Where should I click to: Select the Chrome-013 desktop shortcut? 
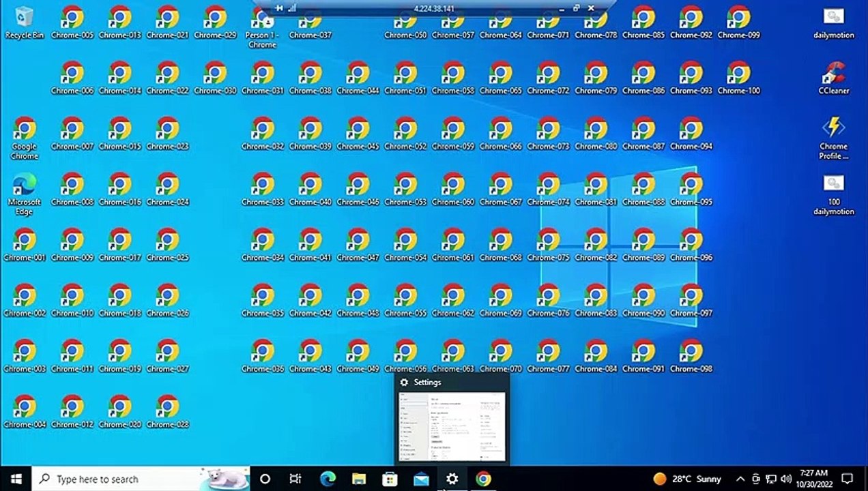[120, 23]
